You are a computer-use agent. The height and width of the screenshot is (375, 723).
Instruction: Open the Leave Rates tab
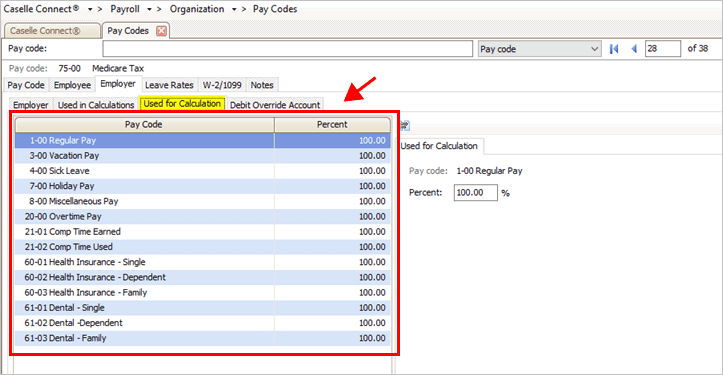tap(169, 85)
